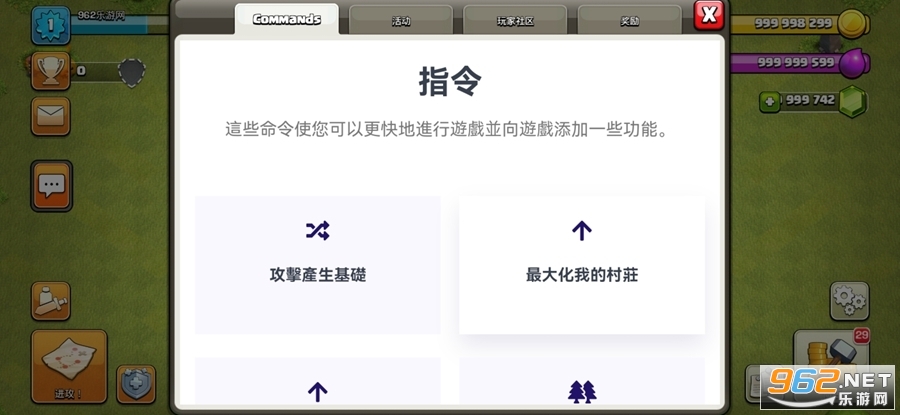Switch to the Commands tab

point(286,20)
